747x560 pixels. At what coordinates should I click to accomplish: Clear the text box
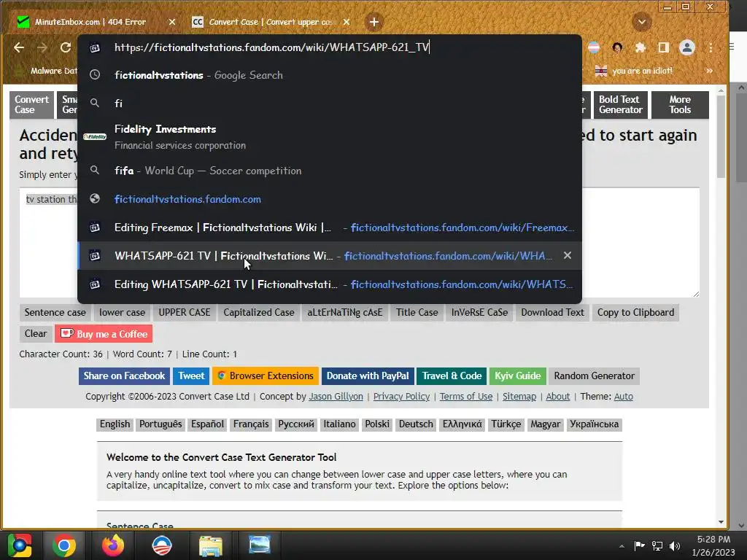coord(36,333)
